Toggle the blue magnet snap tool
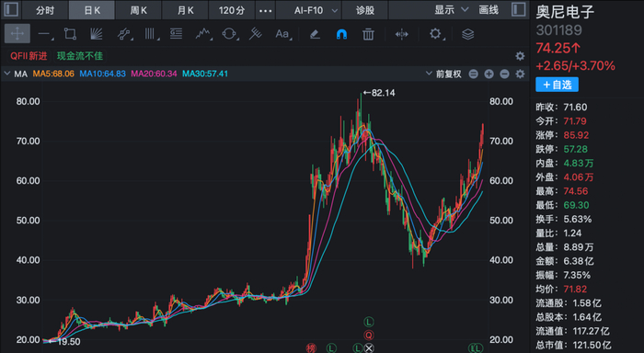The height and width of the screenshot is (353, 644). click(x=341, y=34)
